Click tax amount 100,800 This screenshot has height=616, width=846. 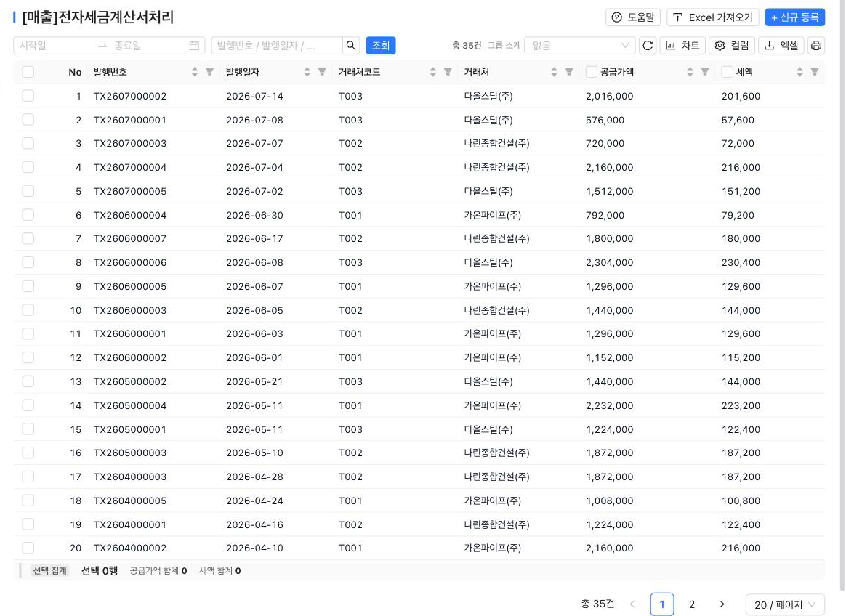(741, 501)
